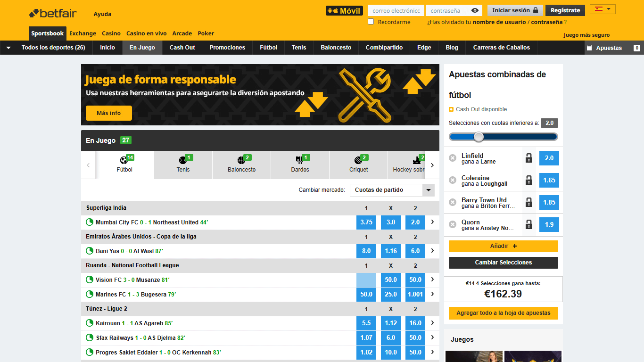Show more sports with the right arrow

click(x=432, y=165)
